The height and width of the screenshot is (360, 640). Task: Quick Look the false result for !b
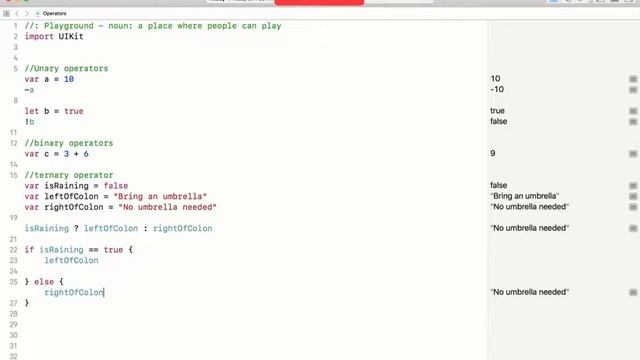(633, 121)
